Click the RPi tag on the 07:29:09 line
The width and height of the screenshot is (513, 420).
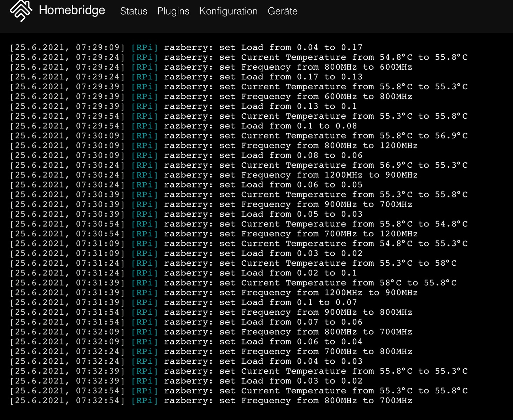click(144, 48)
